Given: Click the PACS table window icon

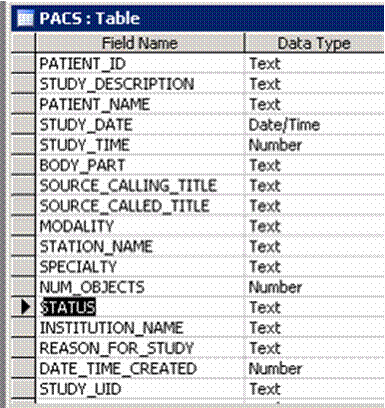Looking at the screenshot, I should pyautogui.click(x=25, y=19).
